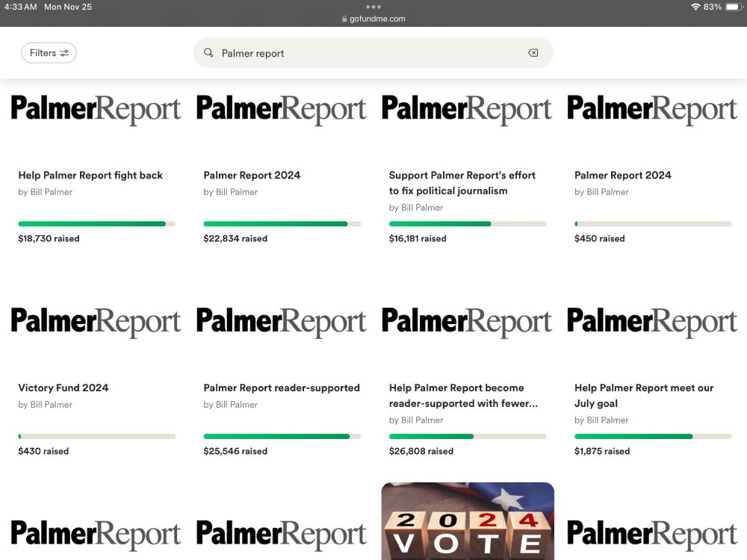
Task: Click the "$450 raised" amount
Action: [599, 239]
